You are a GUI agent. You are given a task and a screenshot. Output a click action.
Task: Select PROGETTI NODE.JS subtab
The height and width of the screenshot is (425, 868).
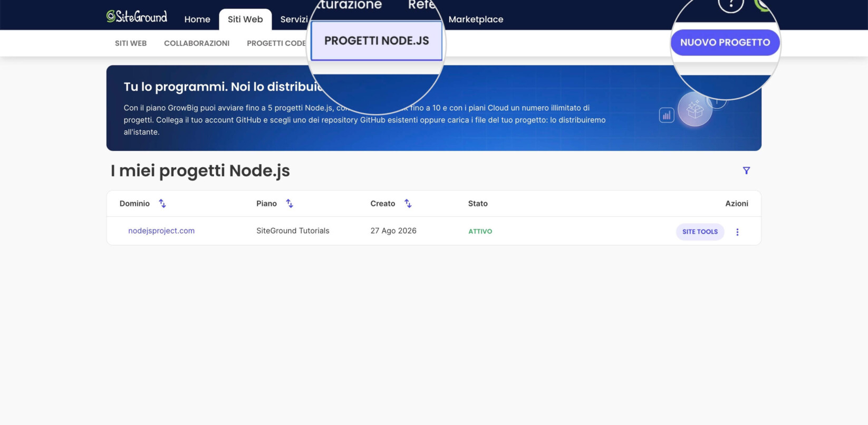tap(377, 41)
